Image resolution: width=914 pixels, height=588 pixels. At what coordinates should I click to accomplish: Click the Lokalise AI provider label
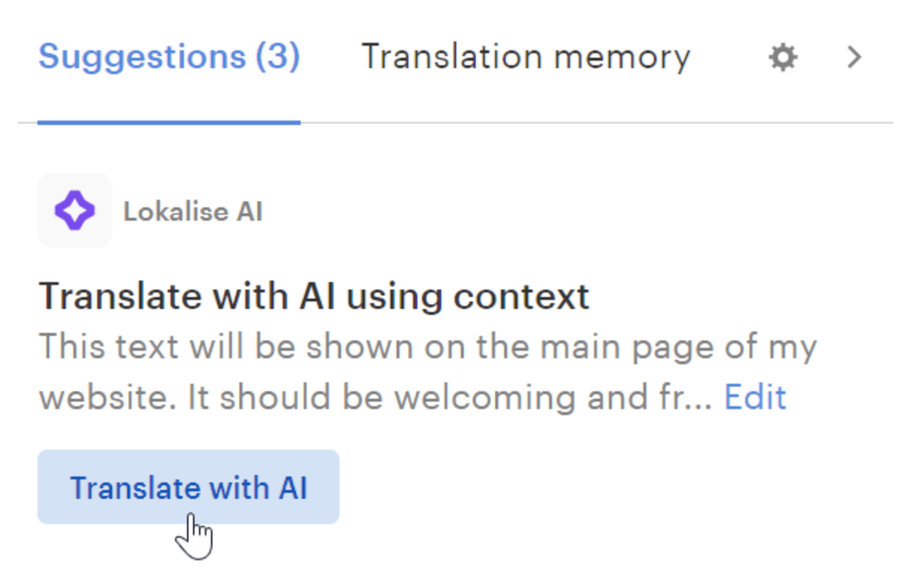click(x=193, y=212)
